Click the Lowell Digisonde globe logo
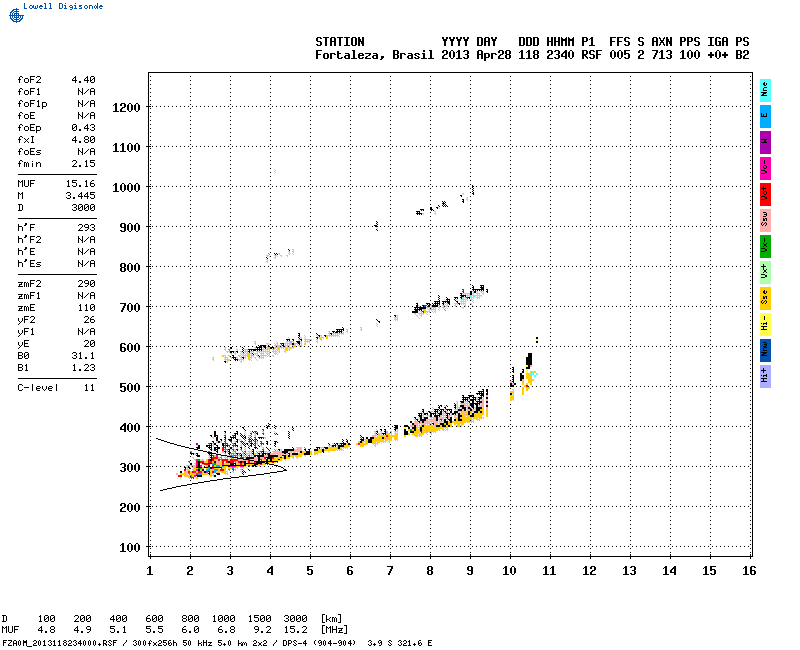This screenshot has width=800, height=650. [14, 13]
